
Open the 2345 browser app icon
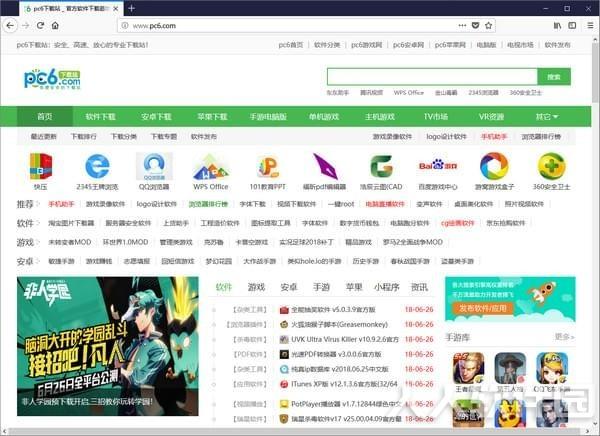(97, 166)
